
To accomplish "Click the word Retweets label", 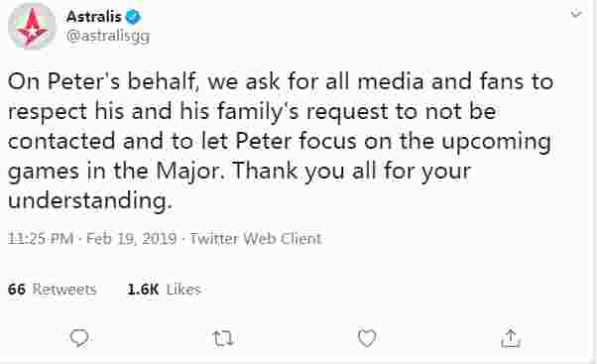I will [x=64, y=290].
